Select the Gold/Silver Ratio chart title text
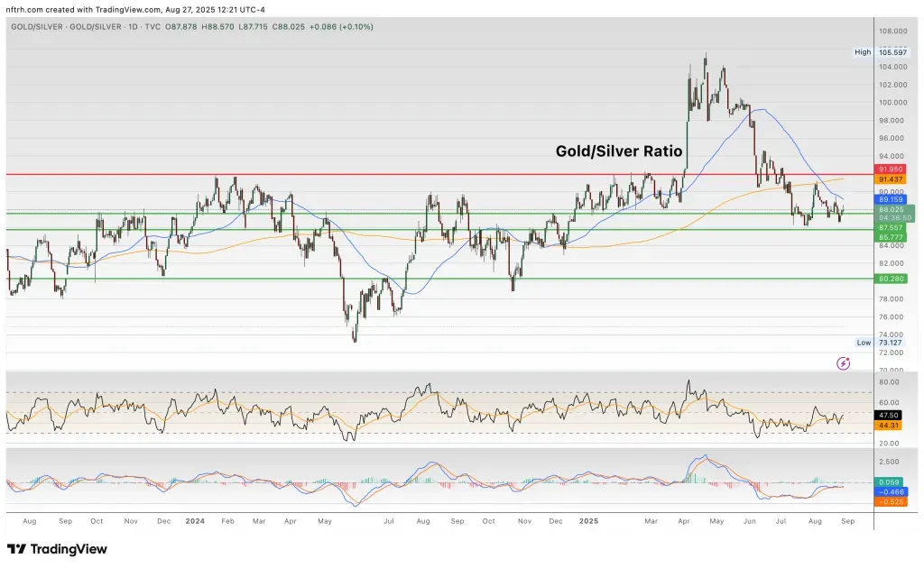The height and width of the screenshot is (568, 924). (x=618, y=151)
